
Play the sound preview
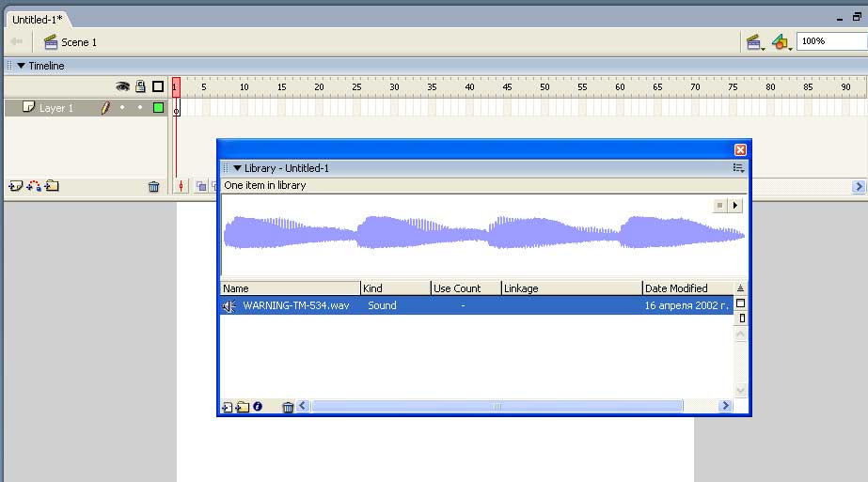[x=734, y=206]
